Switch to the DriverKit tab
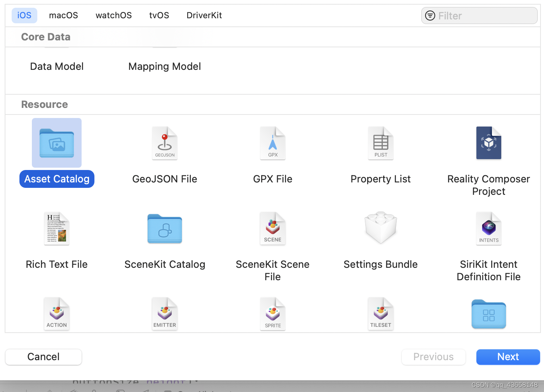The height and width of the screenshot is (392, 544). click(x=204, y=16)
